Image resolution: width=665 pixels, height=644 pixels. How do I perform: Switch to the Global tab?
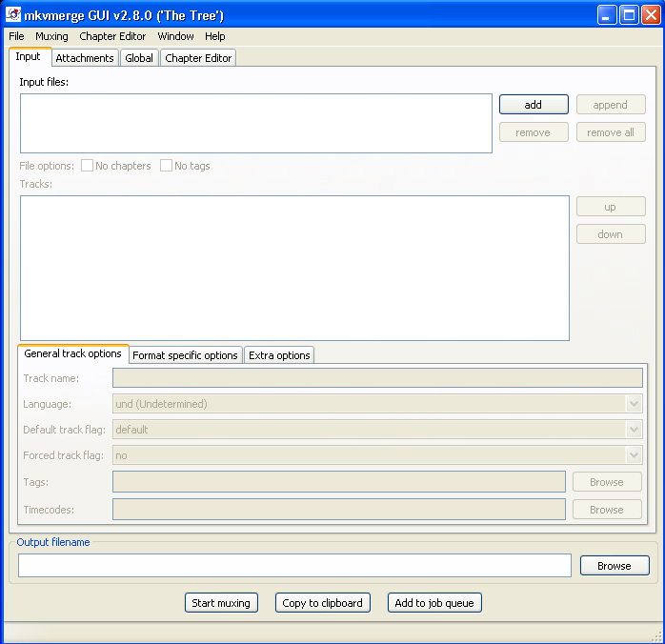pos(139,58)
